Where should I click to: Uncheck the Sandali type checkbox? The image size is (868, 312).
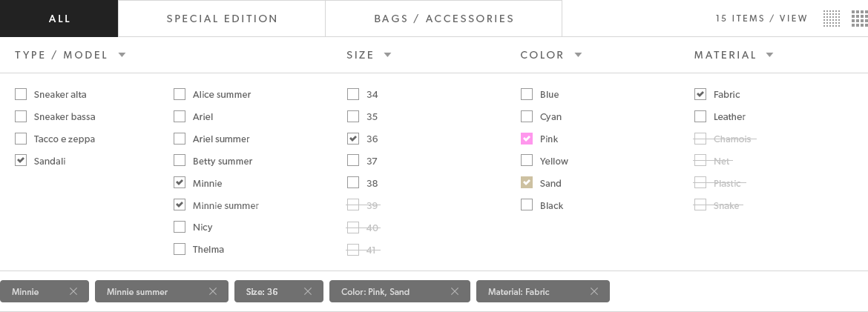click(x=21, y=160)
